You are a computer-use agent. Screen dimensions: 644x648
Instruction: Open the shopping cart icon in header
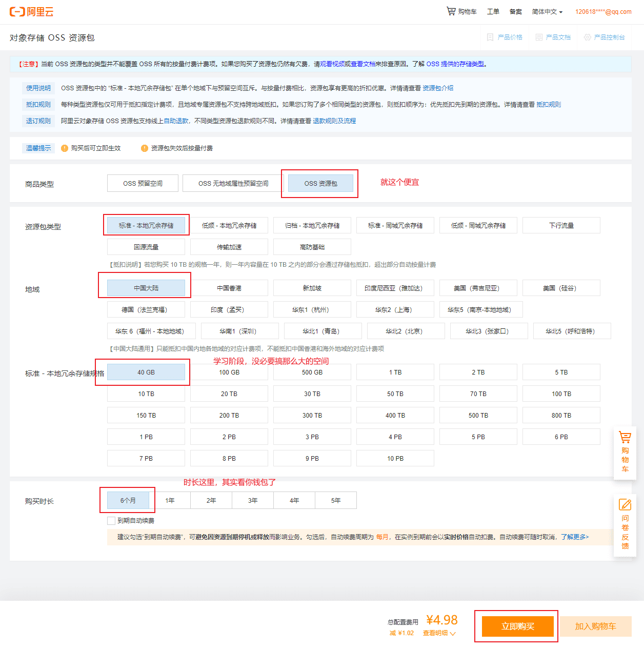pyautogui.click(x=451, y=11)
